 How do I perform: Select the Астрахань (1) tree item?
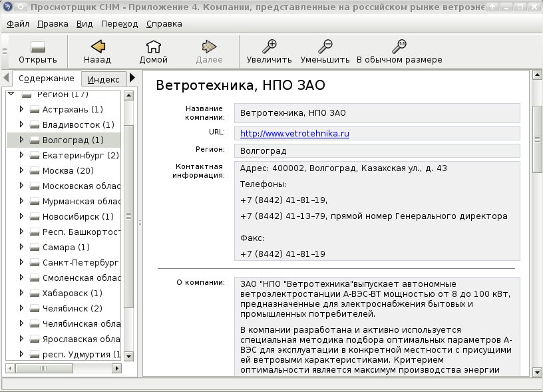pyautogui.click(x=73, y=109)
